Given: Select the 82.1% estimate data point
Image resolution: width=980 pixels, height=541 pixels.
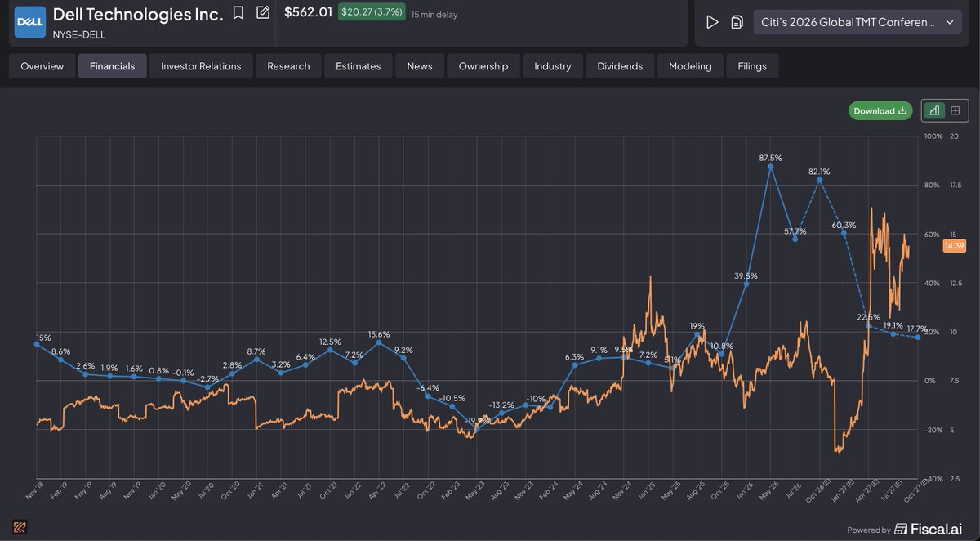Looking at the screenshot, I should (819, 180).
